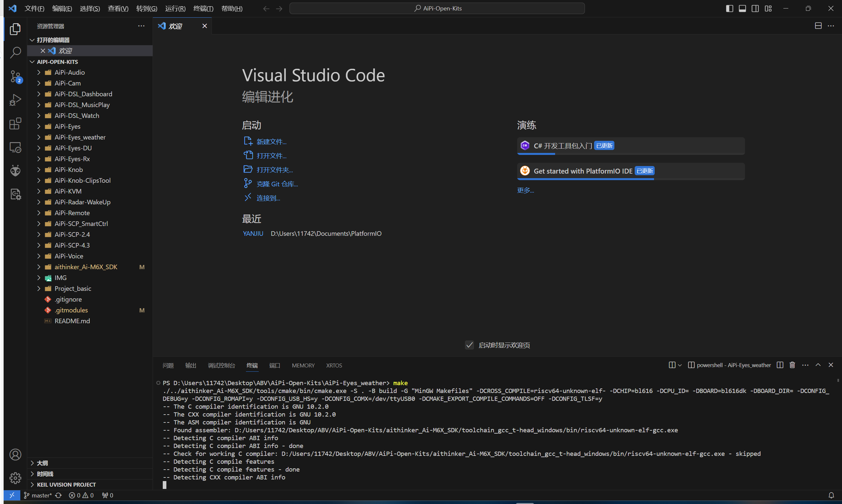The image size is (842, 504).
Task: Click errors and warnings count in status bar
Action: [x=81, y=495]
